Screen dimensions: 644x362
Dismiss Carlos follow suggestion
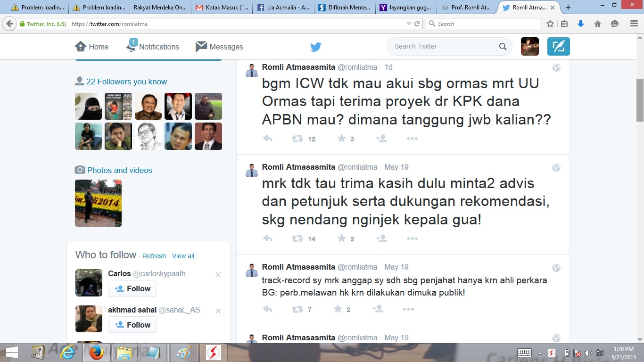[218, 274]
